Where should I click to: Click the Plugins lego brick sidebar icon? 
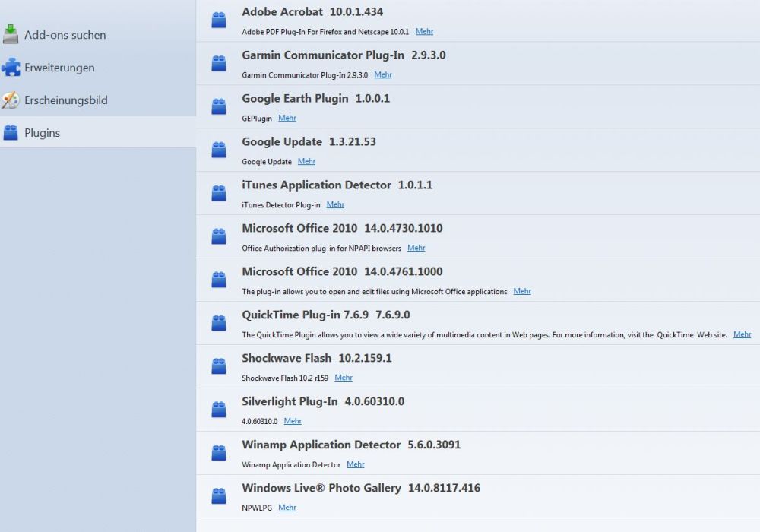point(11,132)
